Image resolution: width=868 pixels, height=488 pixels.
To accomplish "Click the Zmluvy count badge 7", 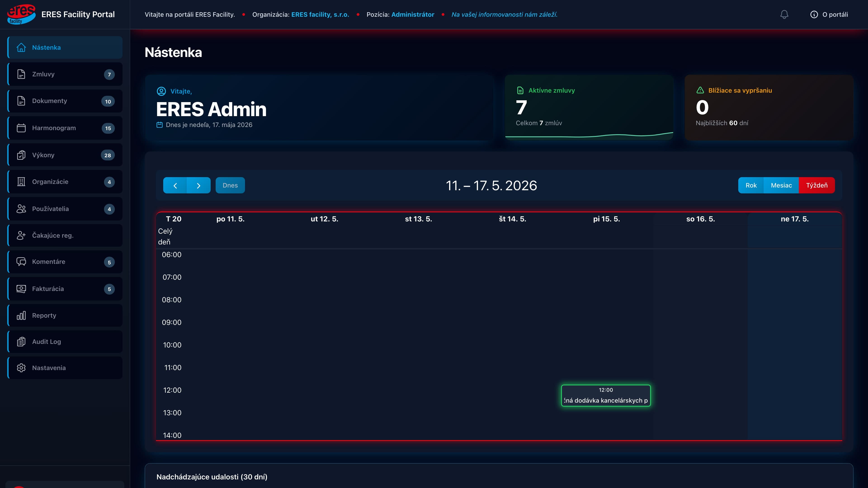I will click(109, 74).
